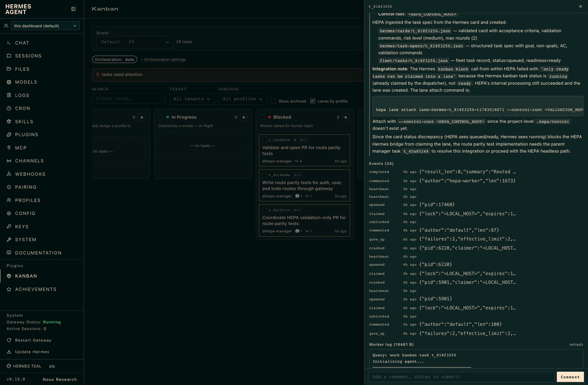Click the Chat terminal icon in sidebar
588x385 pixels.
[x=9, y=43]
